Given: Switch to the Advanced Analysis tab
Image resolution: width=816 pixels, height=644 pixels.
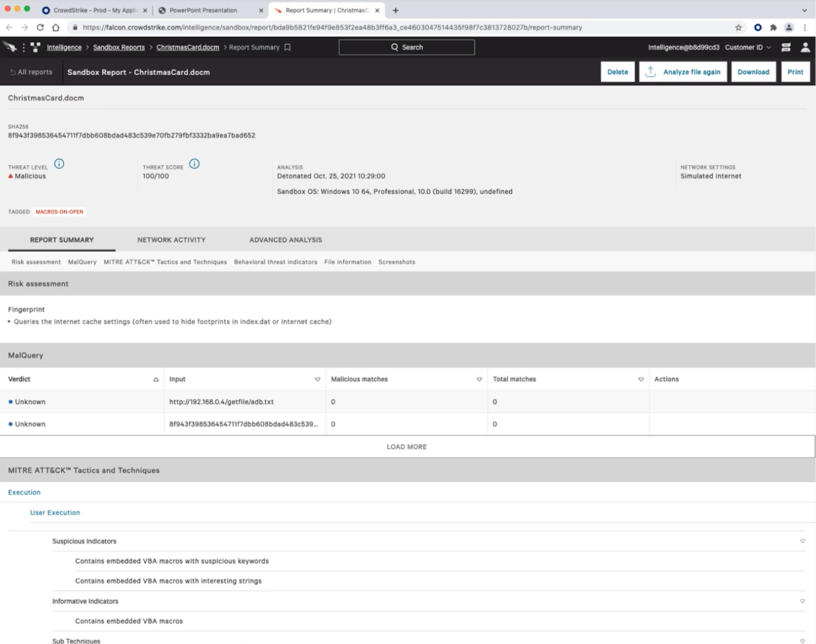Looking at the screenshot, I should [x=286, y=240].
